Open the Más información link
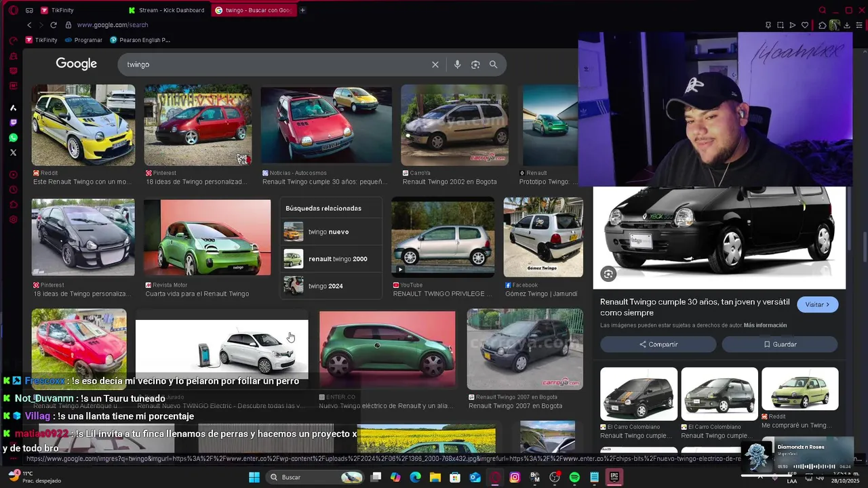 coord(765,325)
